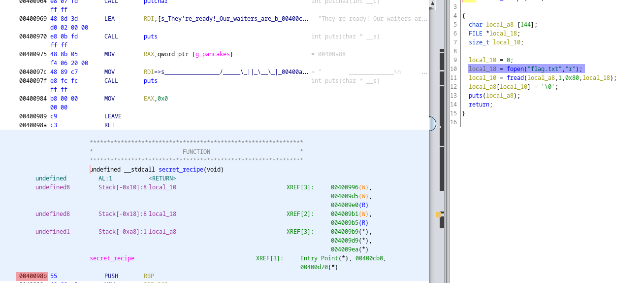Click fopen call in decompiler
This screenshot has height=283, width=644.
[x=515, y=69]
